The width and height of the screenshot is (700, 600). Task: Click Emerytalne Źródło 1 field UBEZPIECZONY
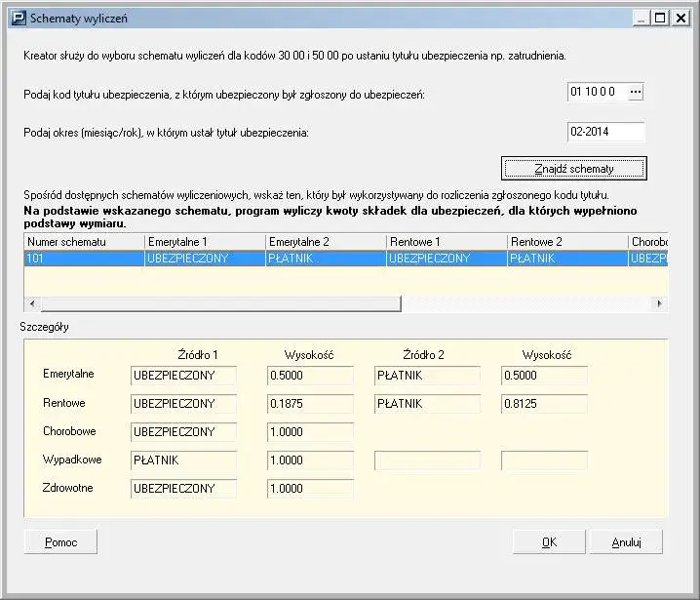[x=183, y=376]
